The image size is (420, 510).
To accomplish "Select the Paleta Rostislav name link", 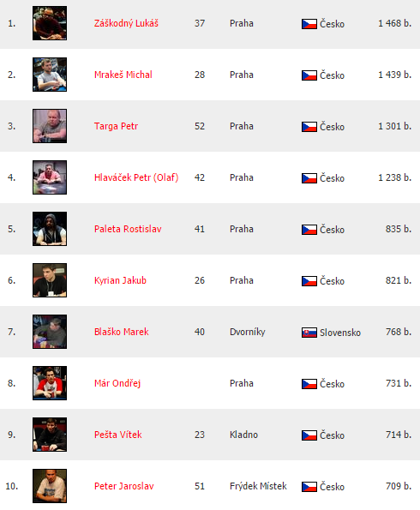I will 128,229.
